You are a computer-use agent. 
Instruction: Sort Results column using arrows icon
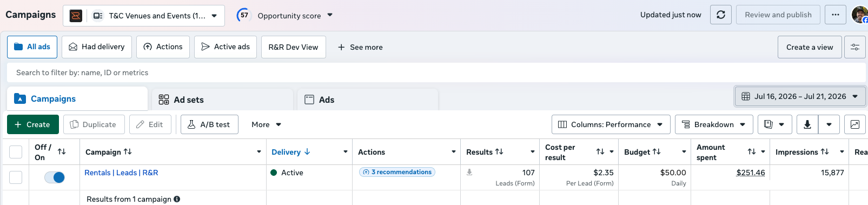click(x=499, y=152)
